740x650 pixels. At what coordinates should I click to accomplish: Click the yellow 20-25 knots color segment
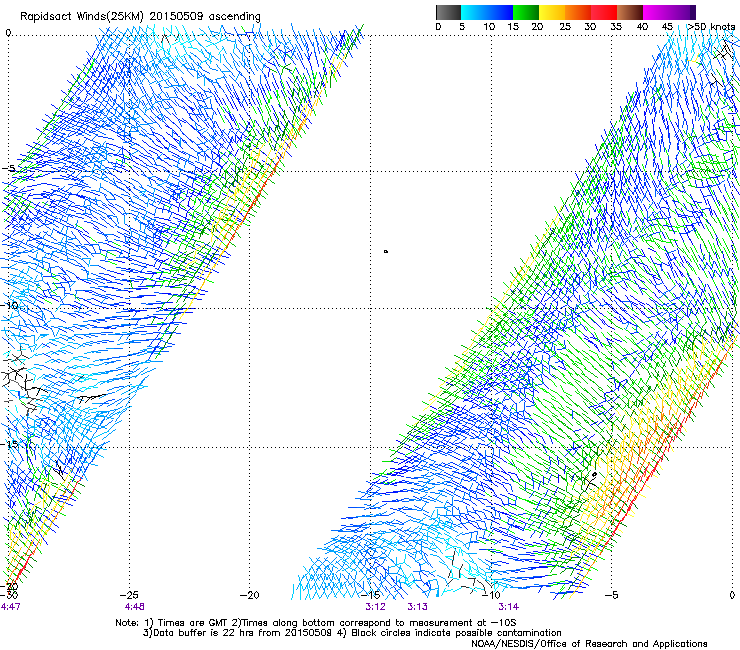[x=552, y=12]
